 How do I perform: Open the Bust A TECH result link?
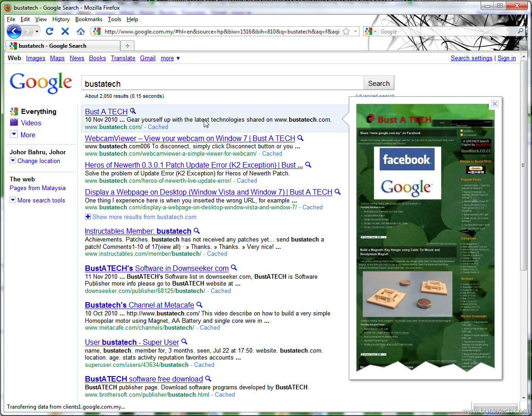coord(106,112)
